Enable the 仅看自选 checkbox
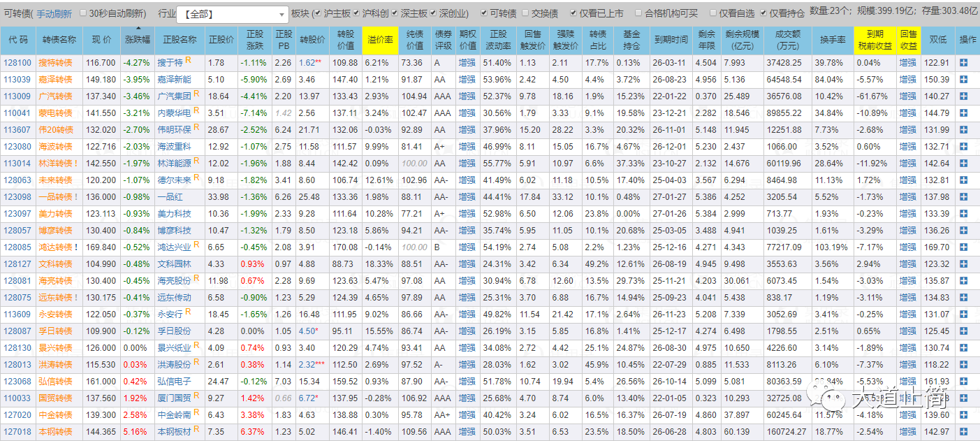Image resolution: width=980 pixels, height=441 pixels. 713,13
